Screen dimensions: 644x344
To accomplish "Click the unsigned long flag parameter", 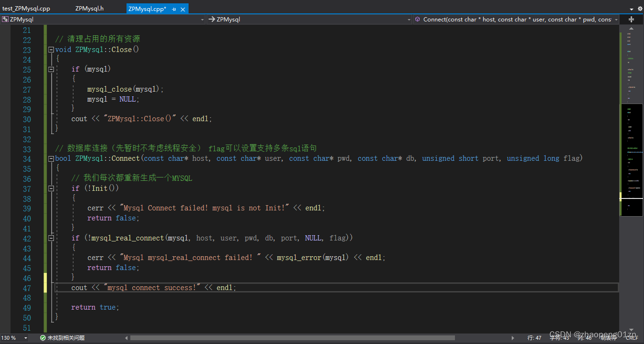I will [x=543, y=158].
